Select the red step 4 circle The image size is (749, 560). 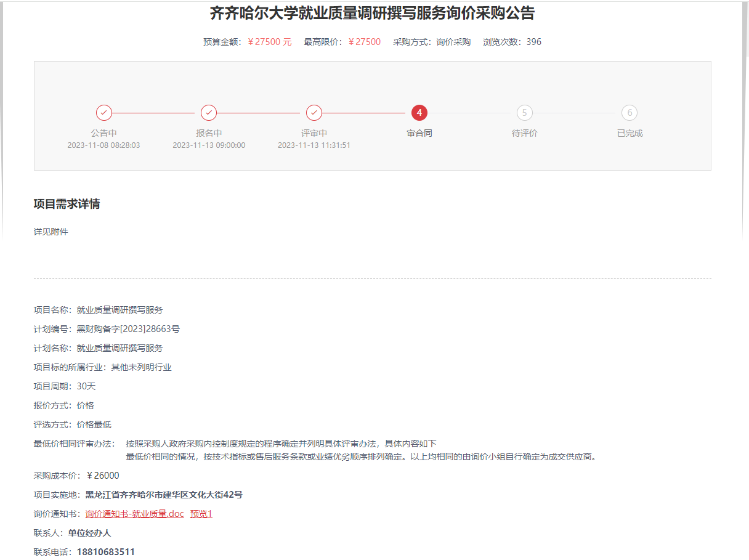pyautogui.click(x=419, y=113)
